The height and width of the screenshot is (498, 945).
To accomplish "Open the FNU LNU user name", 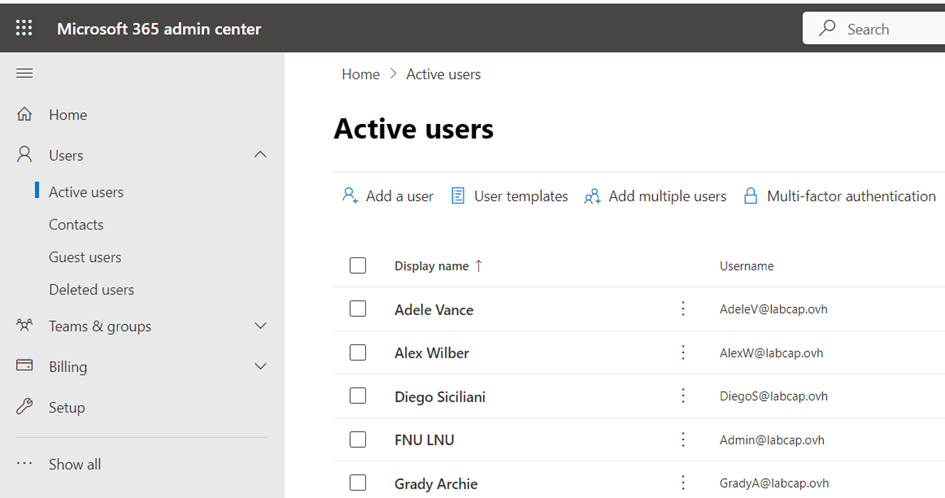I will pyautogui.click(x=424, y=440).
